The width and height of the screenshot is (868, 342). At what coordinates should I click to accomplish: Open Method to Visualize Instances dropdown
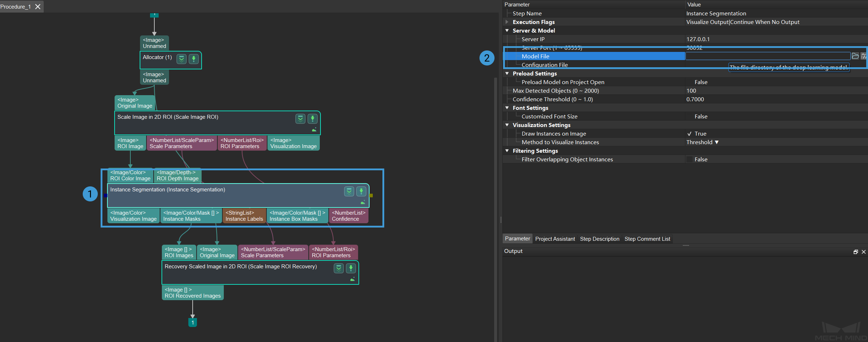coord(702,142)
